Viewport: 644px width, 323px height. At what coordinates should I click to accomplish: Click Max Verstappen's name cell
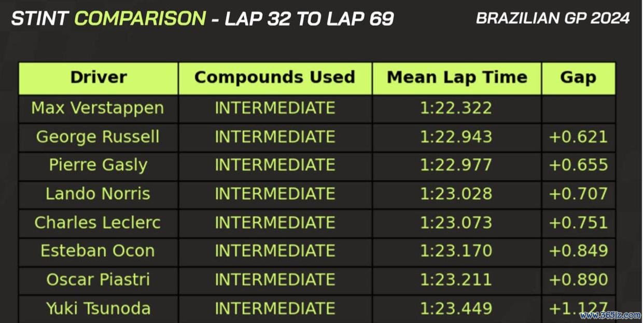[97, 109]
